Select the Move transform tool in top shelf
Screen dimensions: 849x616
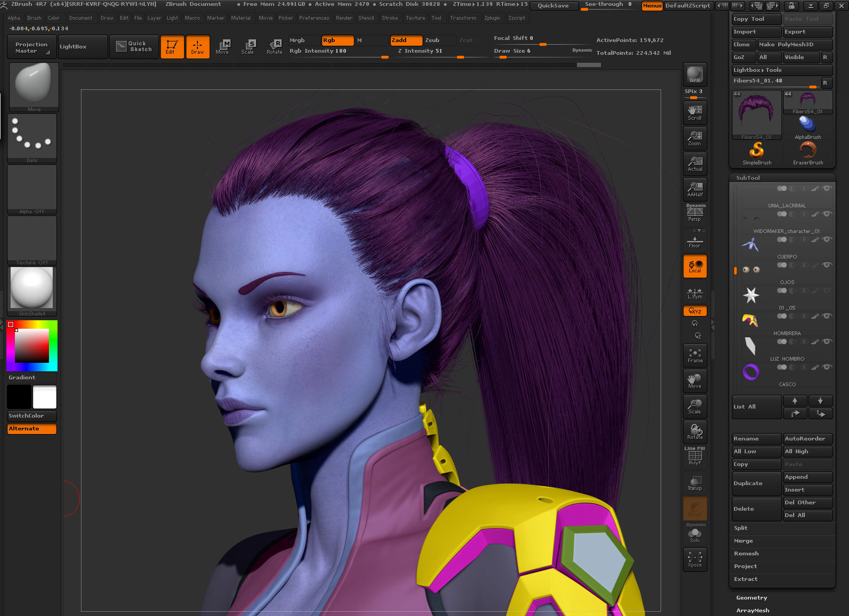[223, 47]
